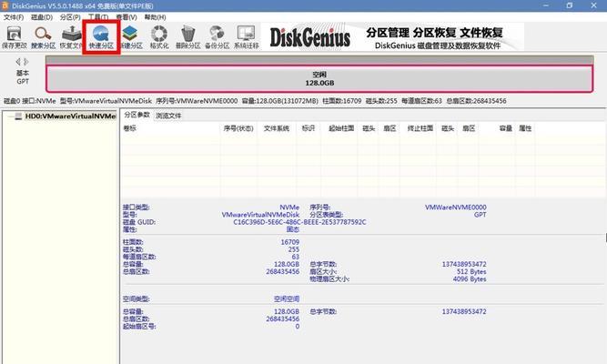607x364 pixels.
Task: Open the 分区(P) menu
Action: [x=70, y=17]
